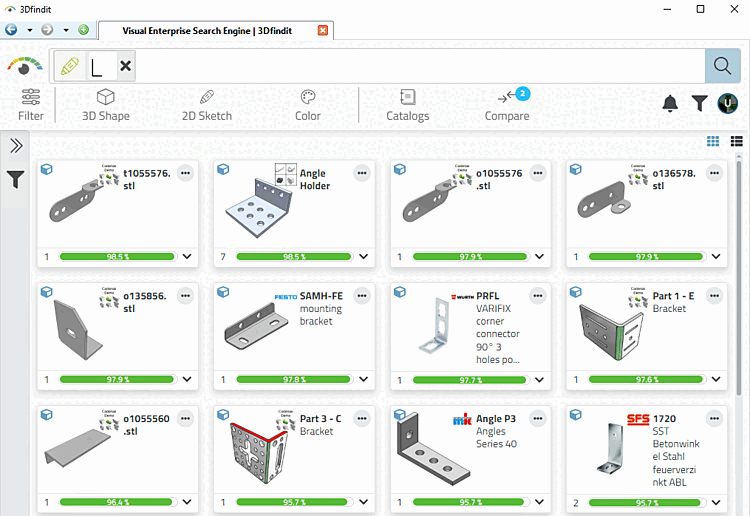Select the Visual Enterprise Search Engine tab

pos(207,31)
